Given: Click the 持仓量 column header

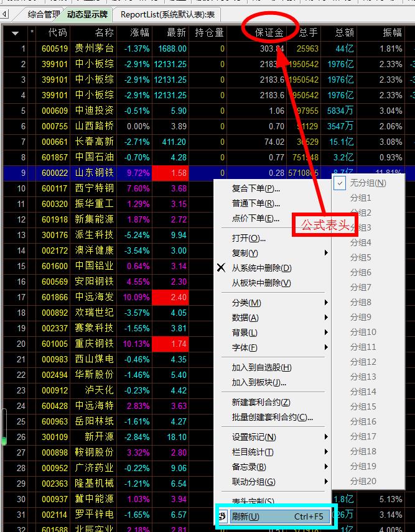Looking at the screenshot, I should 209,32.
